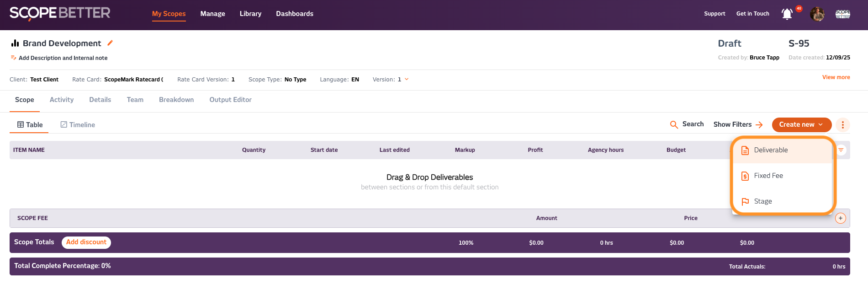Click the Add discount button
Image resolution: width=868 pixels, height=301 pixels.
(86, 242)
